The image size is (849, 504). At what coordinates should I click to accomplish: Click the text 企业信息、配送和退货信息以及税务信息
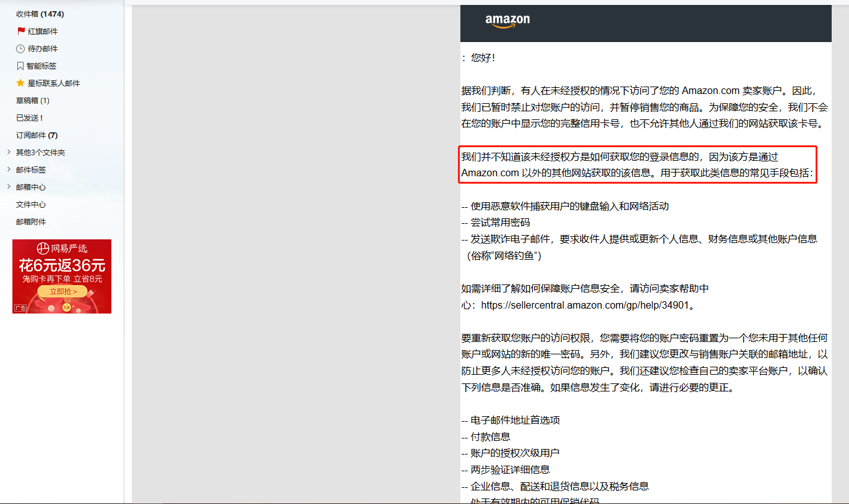560,486
